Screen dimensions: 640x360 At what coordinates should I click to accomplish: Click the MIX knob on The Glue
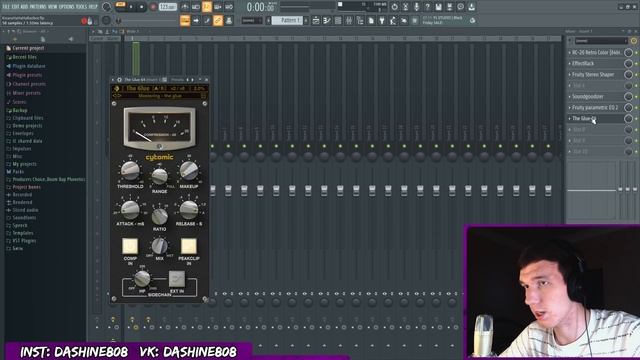click(x=159, y=246)
